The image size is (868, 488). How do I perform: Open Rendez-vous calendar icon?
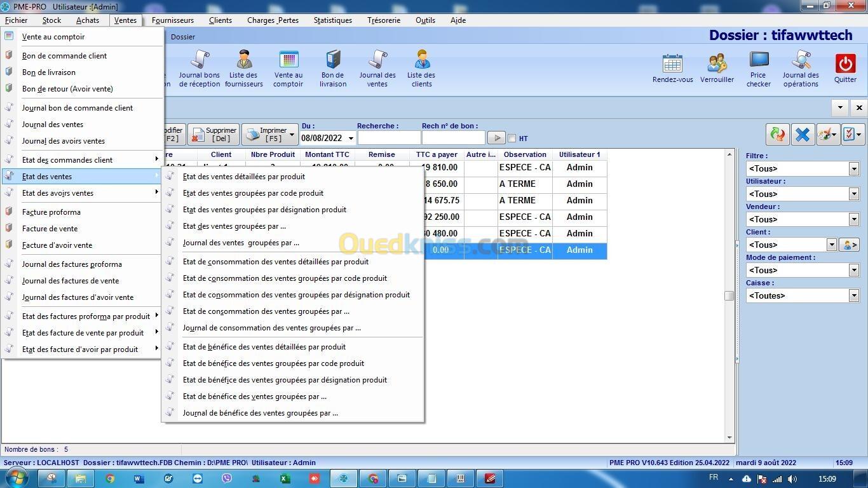coord(672,64)
